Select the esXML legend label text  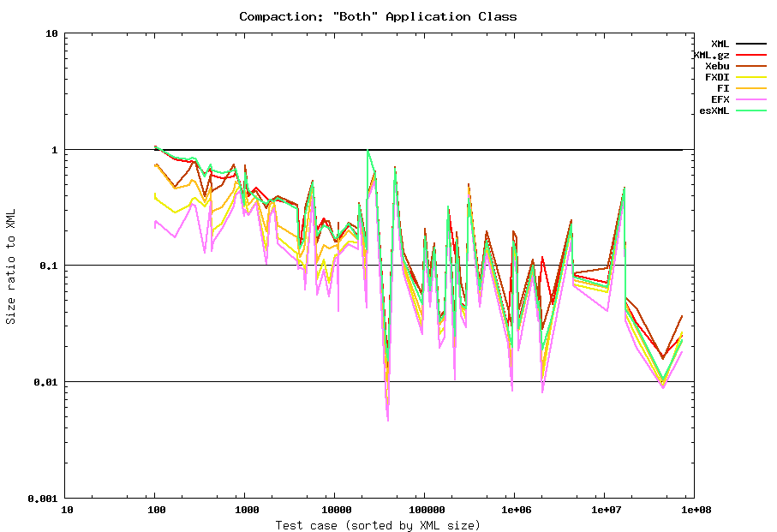714,111
